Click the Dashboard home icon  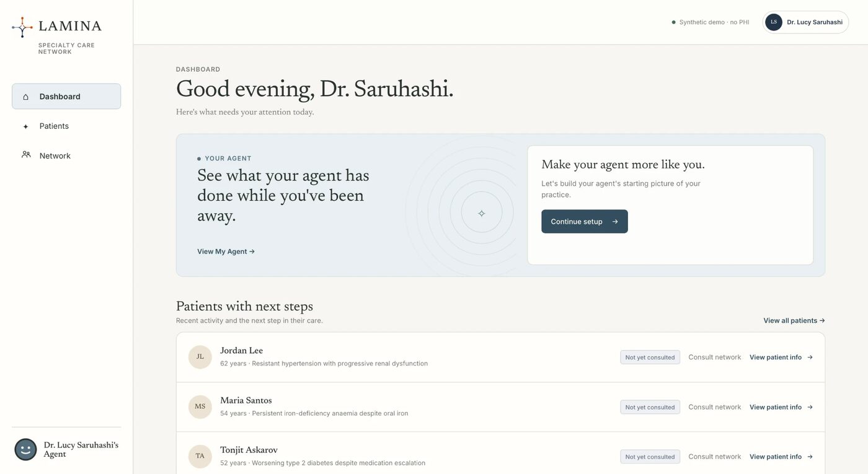25,97
